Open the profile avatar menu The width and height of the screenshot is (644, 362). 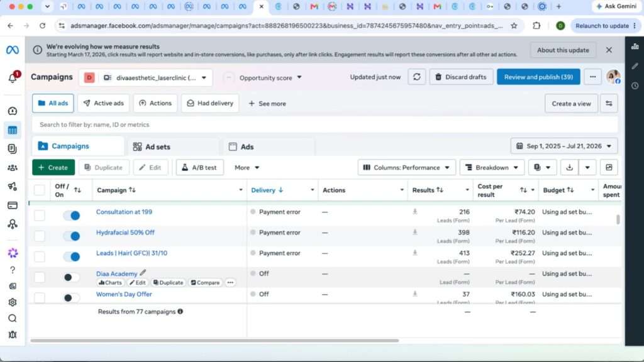point(613,77)
